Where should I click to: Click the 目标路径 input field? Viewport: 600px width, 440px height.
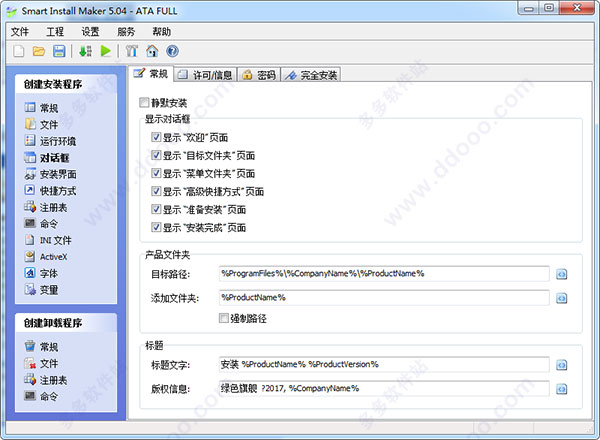[x=384, y=274]
